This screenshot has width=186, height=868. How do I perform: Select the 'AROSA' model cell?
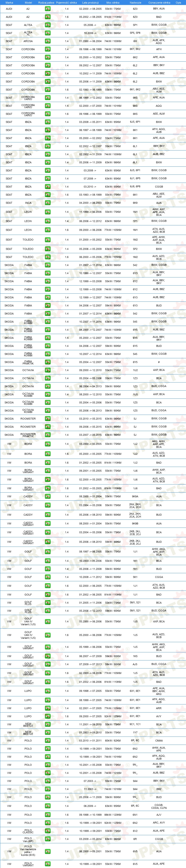tap(28, 41)
